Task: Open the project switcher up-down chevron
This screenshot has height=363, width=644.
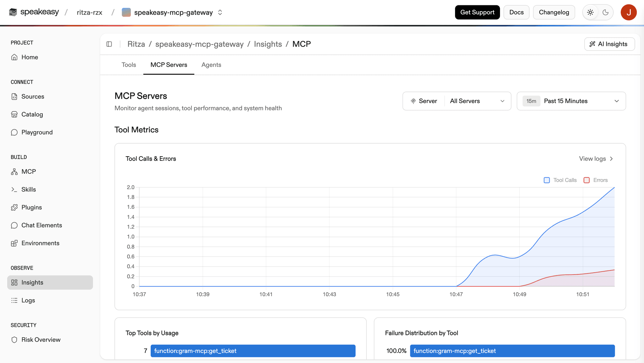Action: point(220,12)
